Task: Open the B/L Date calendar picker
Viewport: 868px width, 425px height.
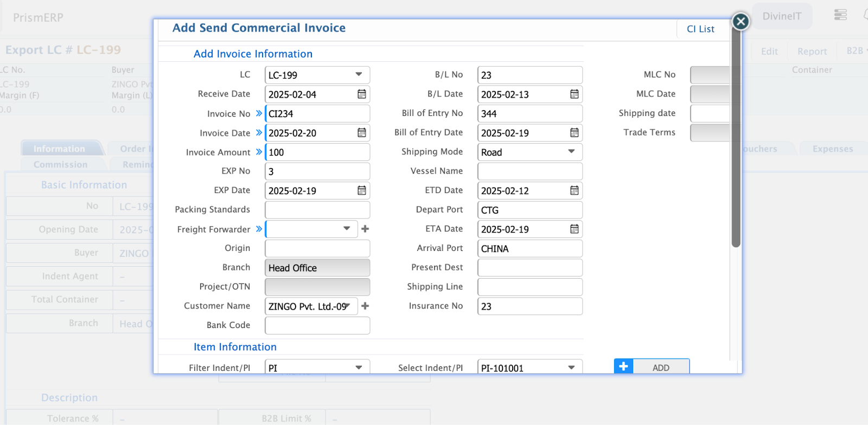Action: pos(575,94)
